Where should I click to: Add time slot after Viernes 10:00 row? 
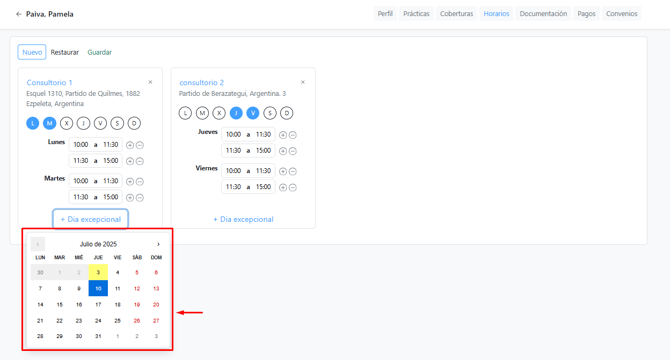tap(283, 171)
